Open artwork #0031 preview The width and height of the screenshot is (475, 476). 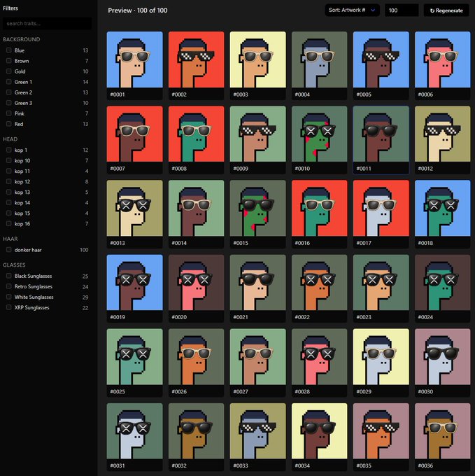(x=135, y=431)
